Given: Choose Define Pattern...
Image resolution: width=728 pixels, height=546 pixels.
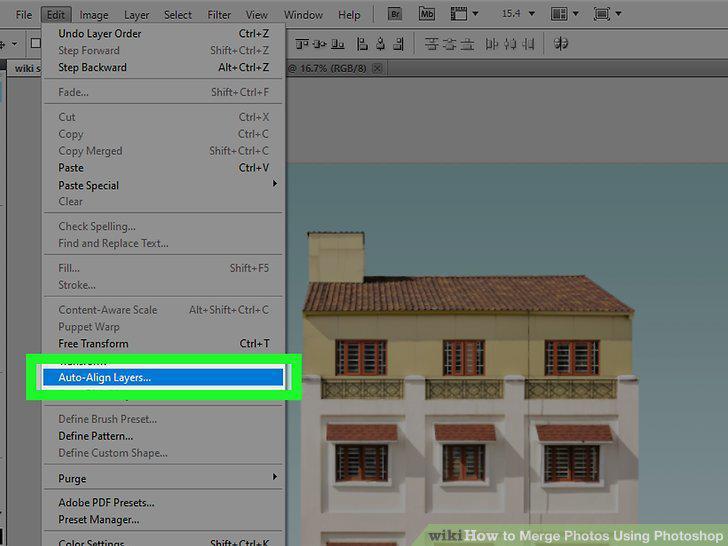Looking at the screenshot, I should pos(164,436).
